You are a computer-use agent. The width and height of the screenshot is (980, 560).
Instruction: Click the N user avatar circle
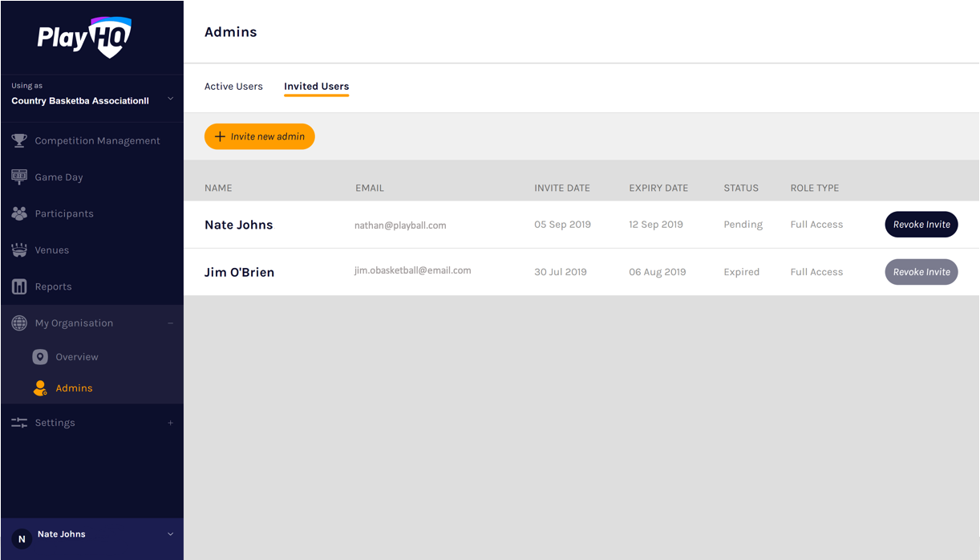tap(22, 539)
